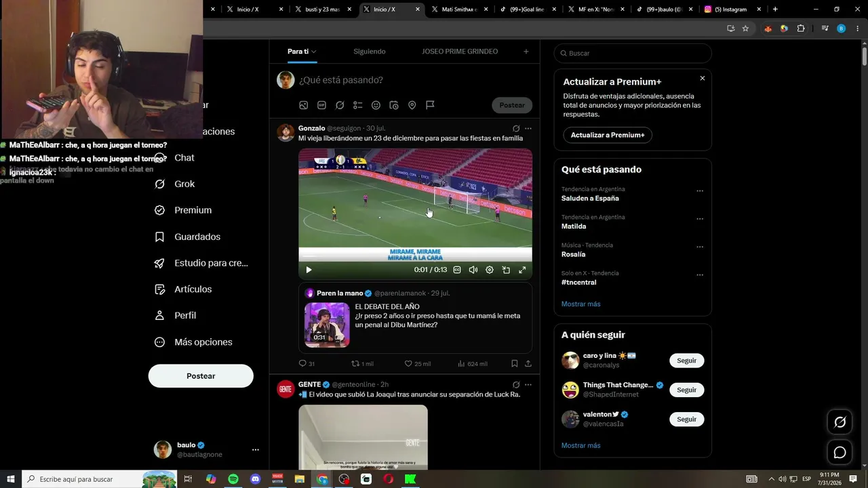Screen dimensions: 868x488
Task: Follow caro y lina
Action: (x=686, y=361)
